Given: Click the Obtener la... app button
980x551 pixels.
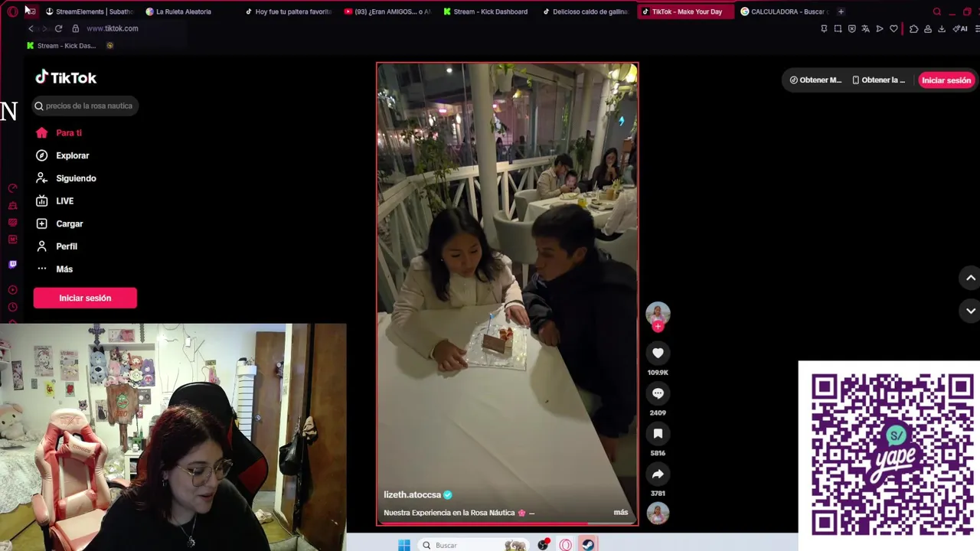Looking at the screenshot, I should point(878,80).
